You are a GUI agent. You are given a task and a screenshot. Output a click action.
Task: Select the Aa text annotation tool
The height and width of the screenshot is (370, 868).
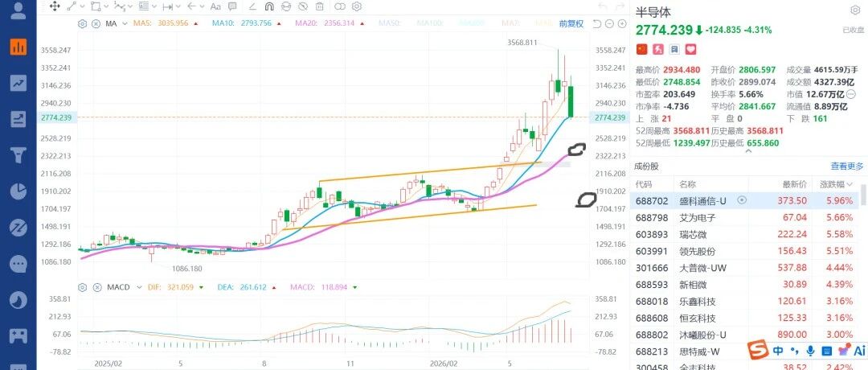click(216, 6)
